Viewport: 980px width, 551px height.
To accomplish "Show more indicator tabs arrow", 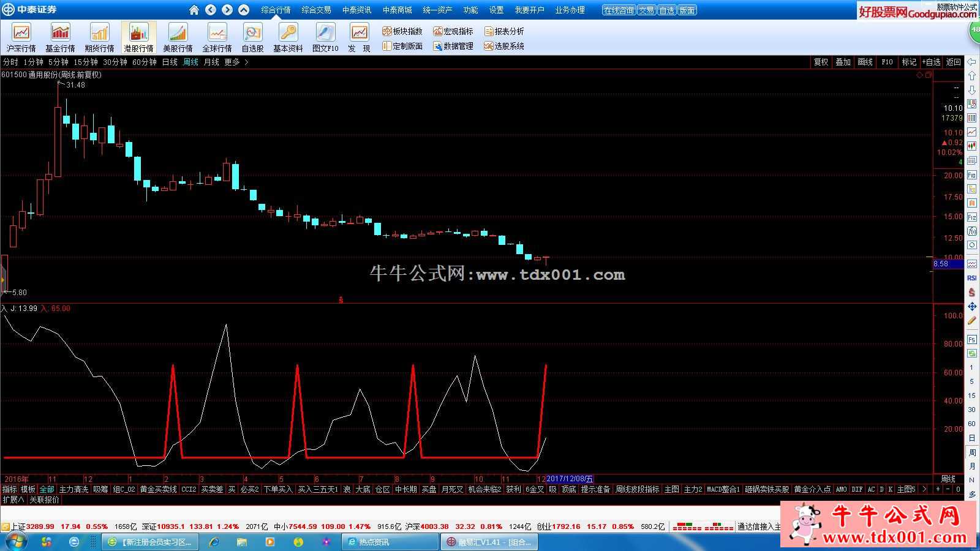I will [x=924, y=489].
